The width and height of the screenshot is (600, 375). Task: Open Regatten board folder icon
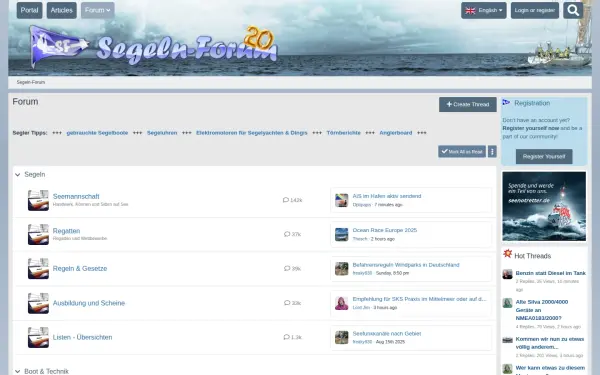click(38, 234)
